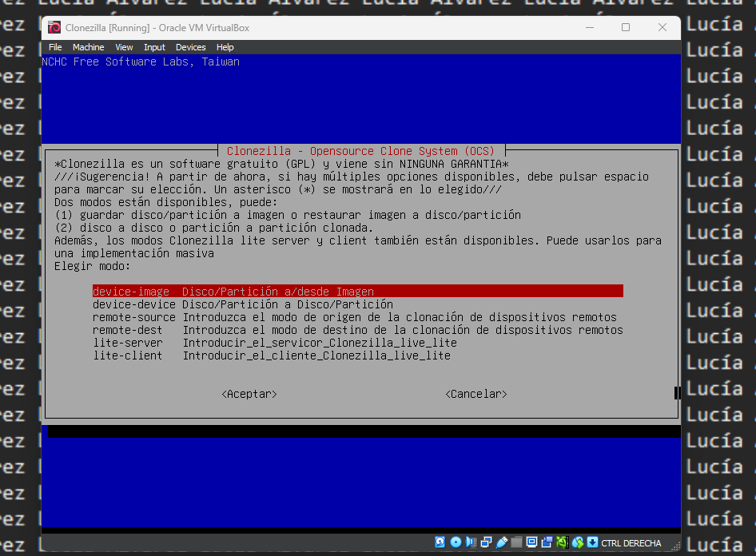This screenshot has width=756, height=556.
Task: Click the Clonezilla icon in the title bar
Action: pos(53,28)
